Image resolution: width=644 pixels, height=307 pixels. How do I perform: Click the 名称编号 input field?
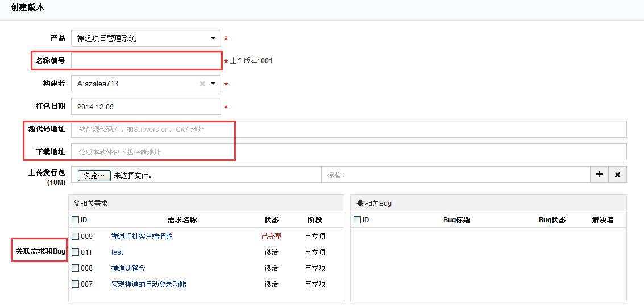(x=146, y=61)
